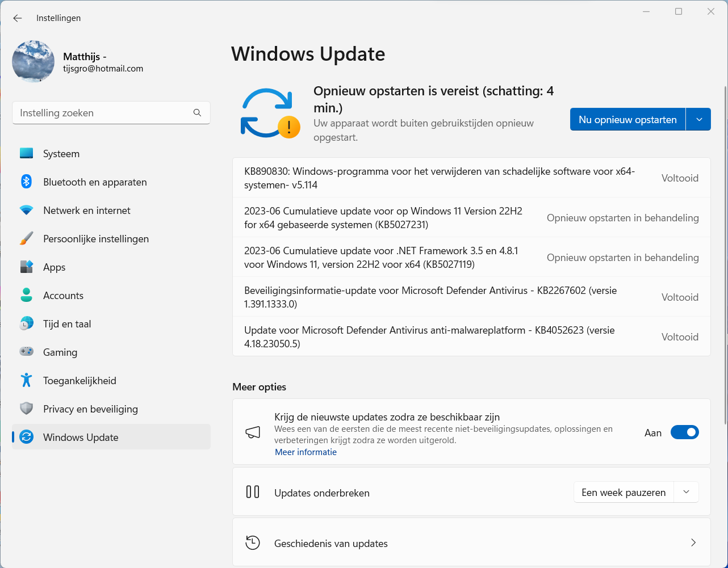Click the Een week pauzeren button

624,493
